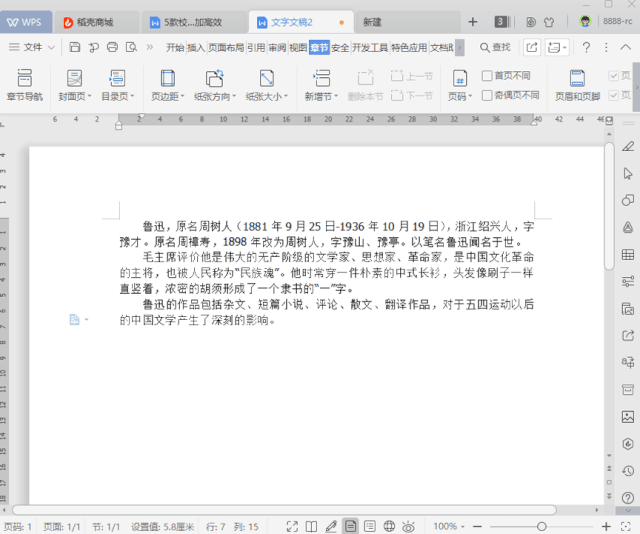
Task: Toggle 首页不同 checkbox
Action: click(487, 76)
